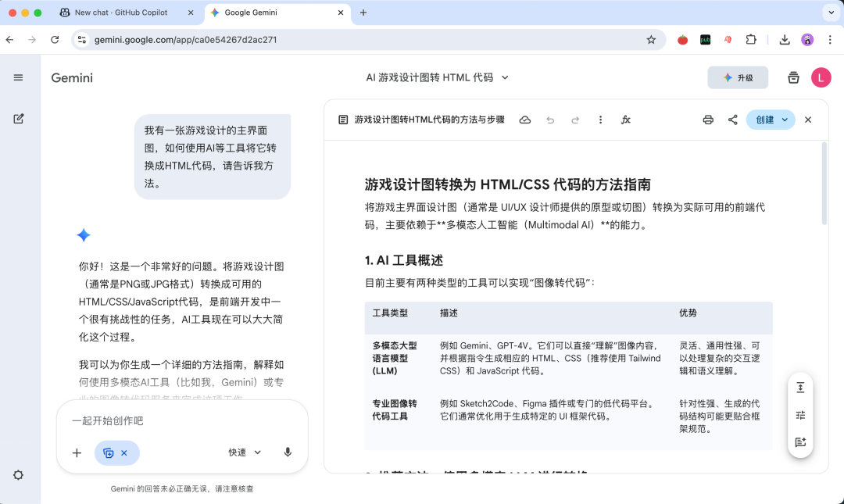Viewport: 844px width, 504px height.
Task: Click the pub extension icon
Action: pos(705,40)
